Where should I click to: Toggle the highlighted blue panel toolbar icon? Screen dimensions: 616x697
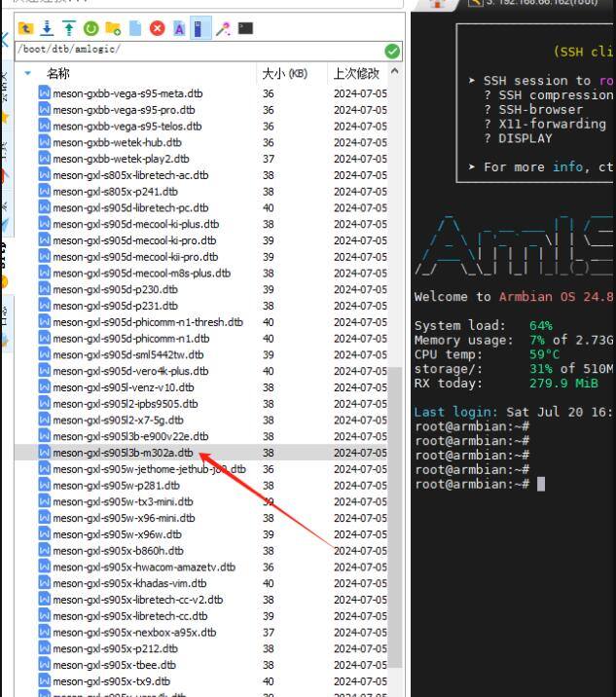[199, 29]
